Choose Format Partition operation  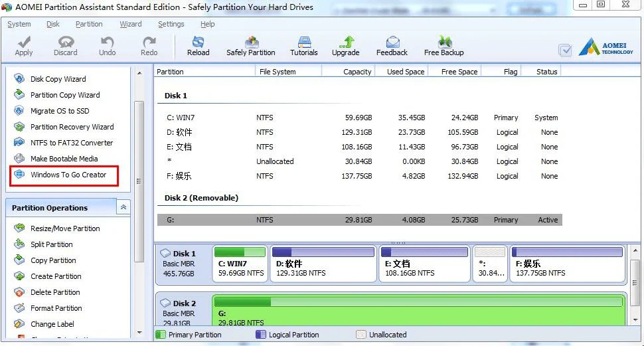coord(56,308)
